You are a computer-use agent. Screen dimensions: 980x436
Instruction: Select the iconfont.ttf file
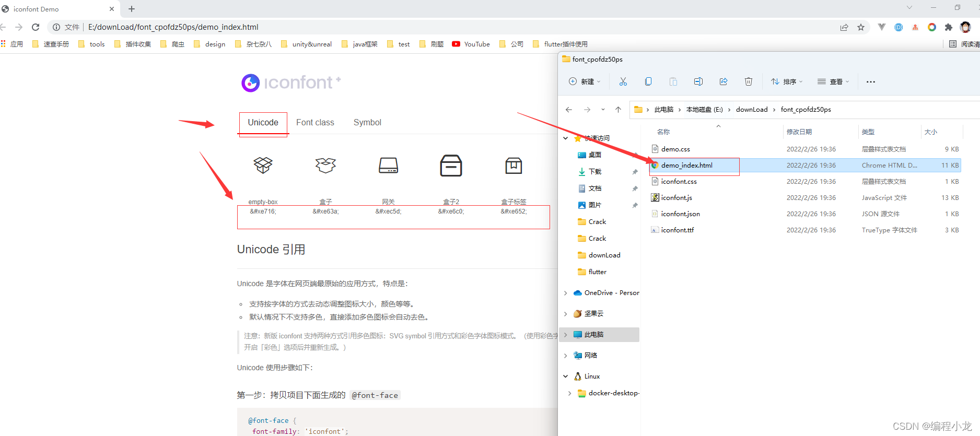(x=677, y=230)
